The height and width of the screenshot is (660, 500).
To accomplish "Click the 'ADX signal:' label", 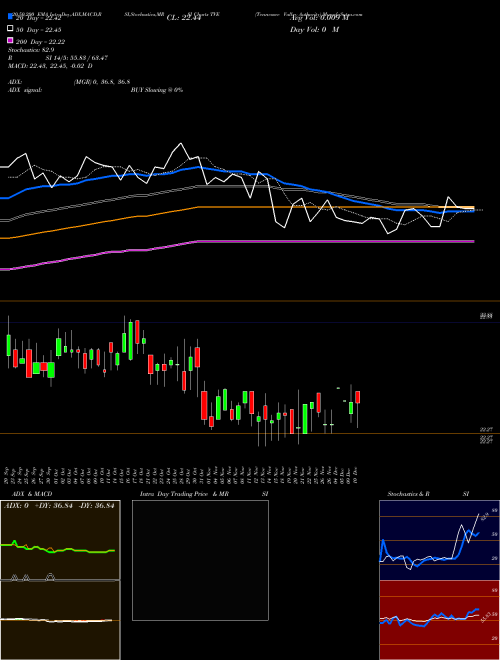I will [25, 90].
